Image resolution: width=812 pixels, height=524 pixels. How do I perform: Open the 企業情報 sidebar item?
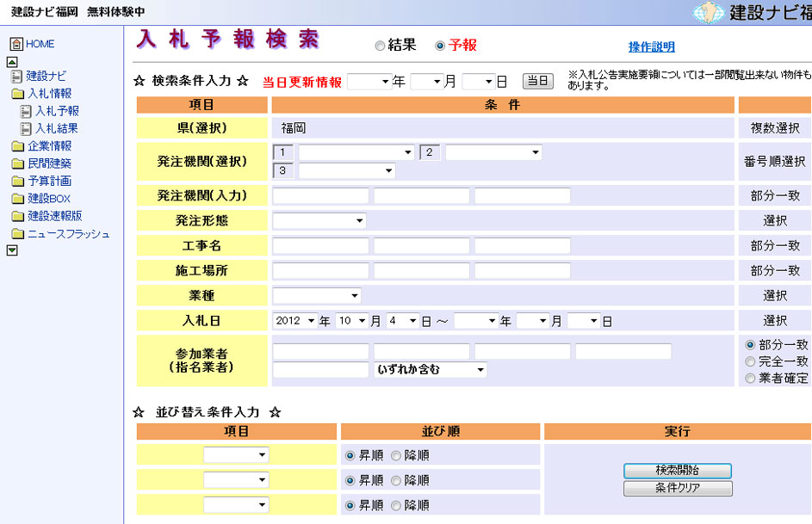click(50, 146)
